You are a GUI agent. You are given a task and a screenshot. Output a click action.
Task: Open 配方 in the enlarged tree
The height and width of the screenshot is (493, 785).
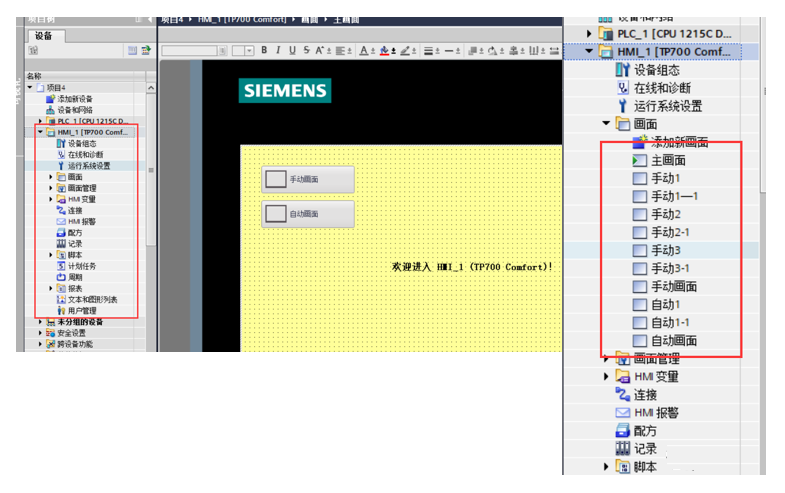pos(645,430)
